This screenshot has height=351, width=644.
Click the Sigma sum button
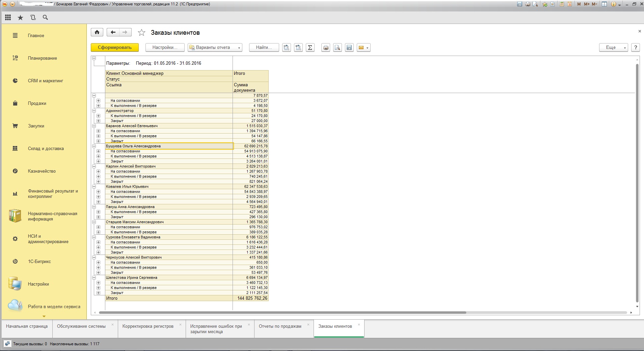coord(310,48)
